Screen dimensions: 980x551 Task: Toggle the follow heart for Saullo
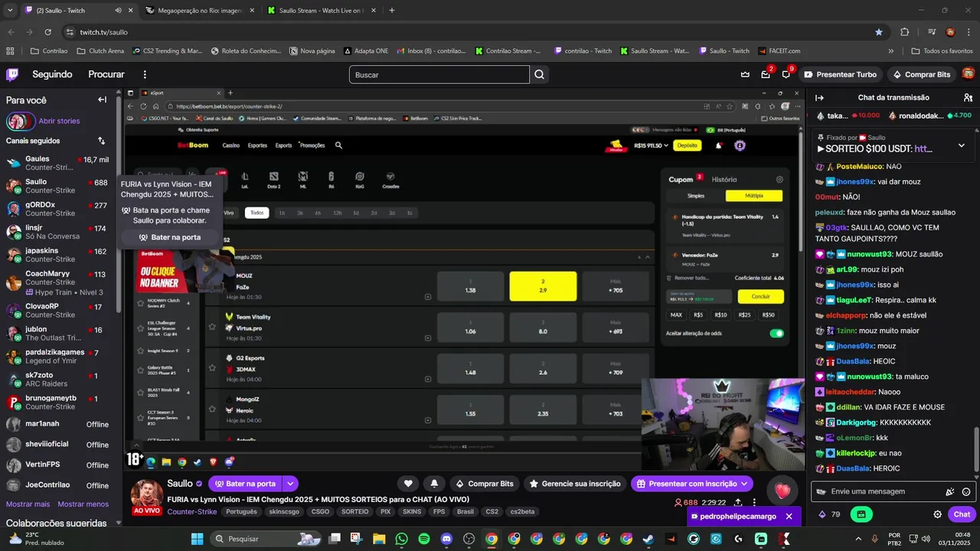tap(408, 484)
